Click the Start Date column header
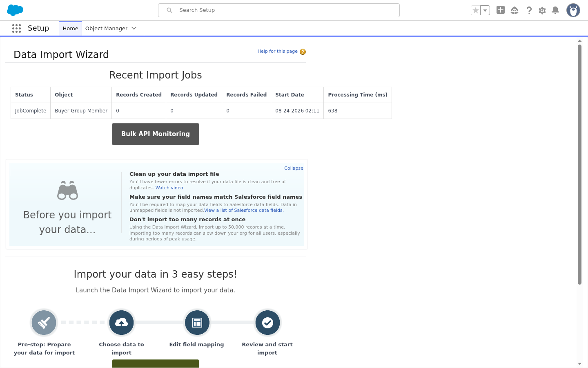 pos(297,95)
